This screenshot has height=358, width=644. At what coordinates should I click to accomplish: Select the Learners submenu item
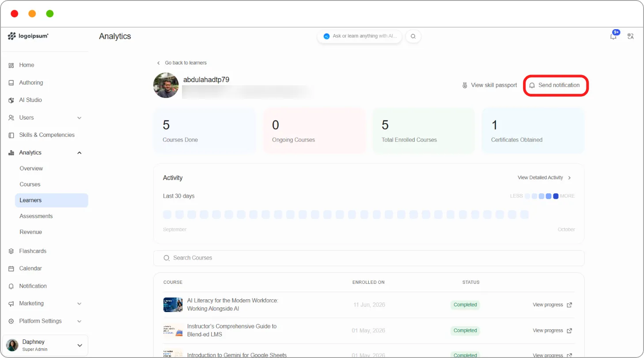51,200
